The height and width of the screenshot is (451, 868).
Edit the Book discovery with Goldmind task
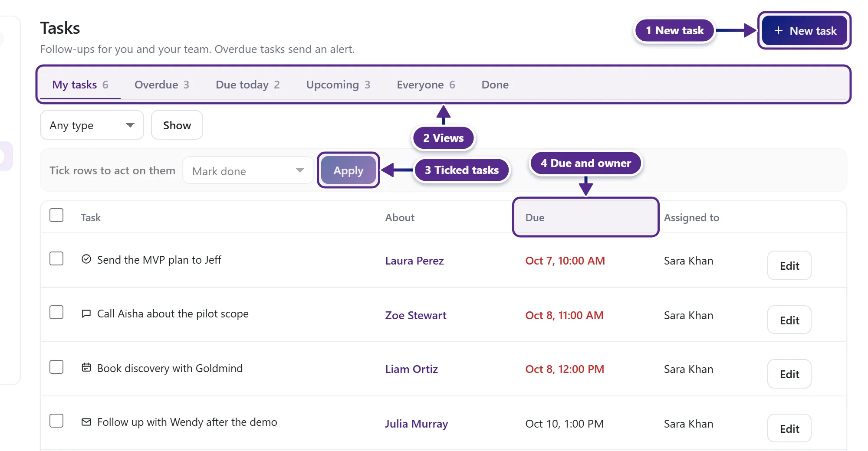coord(789,374)
